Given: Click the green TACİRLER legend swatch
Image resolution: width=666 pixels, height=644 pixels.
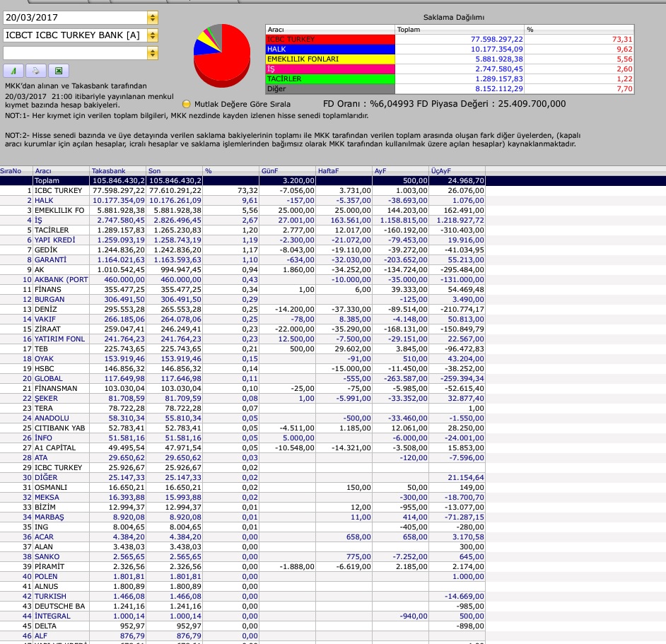Looking at the screenshot, I should 330,78.
